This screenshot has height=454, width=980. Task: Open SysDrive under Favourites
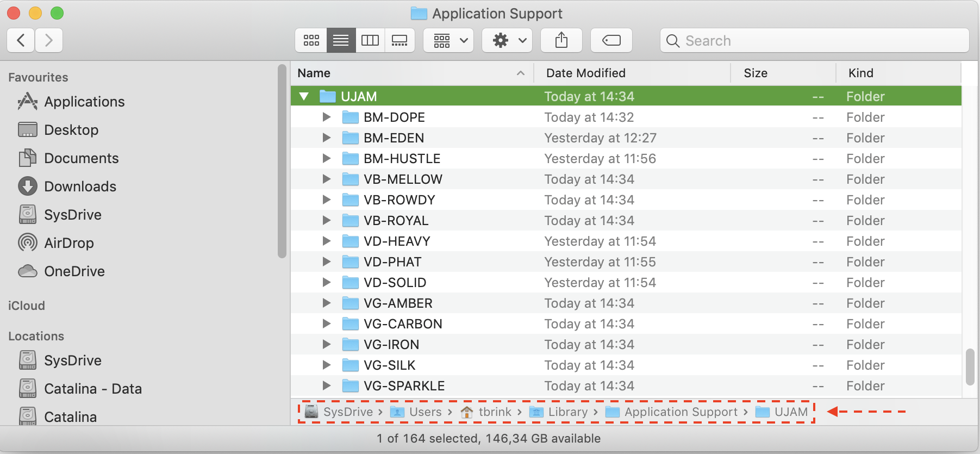60,215
